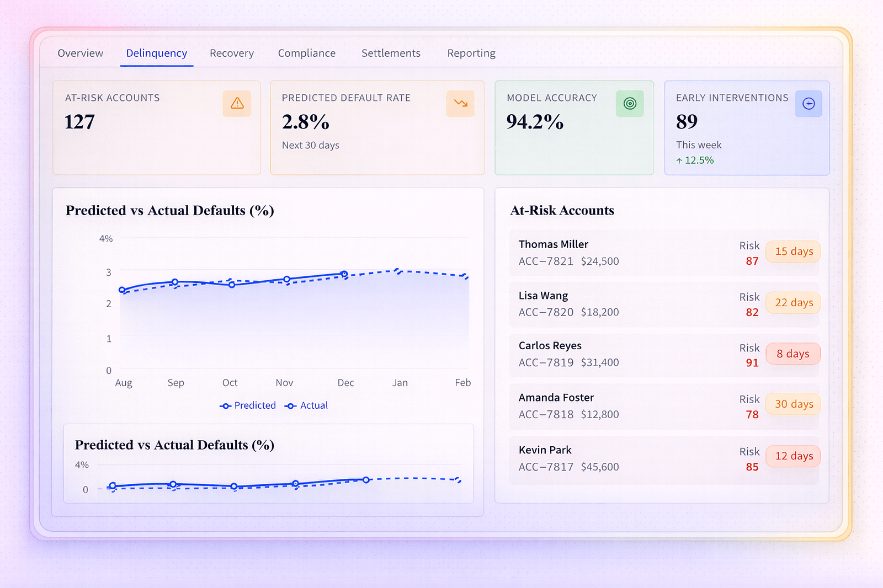The width and height of the screenshot is (883, 588).
Task: Click the downward trend icon on Predicted Default Rate
Action: pos(460,104)
